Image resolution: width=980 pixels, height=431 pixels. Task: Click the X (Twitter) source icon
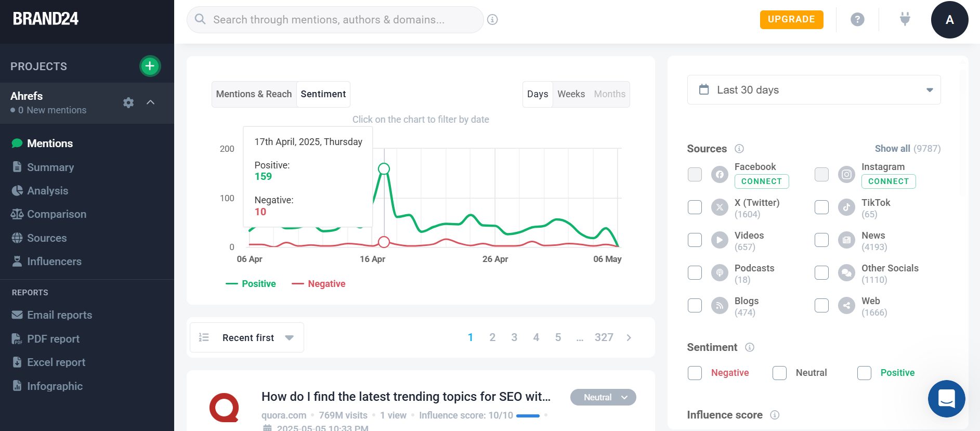tap(720, 207)
